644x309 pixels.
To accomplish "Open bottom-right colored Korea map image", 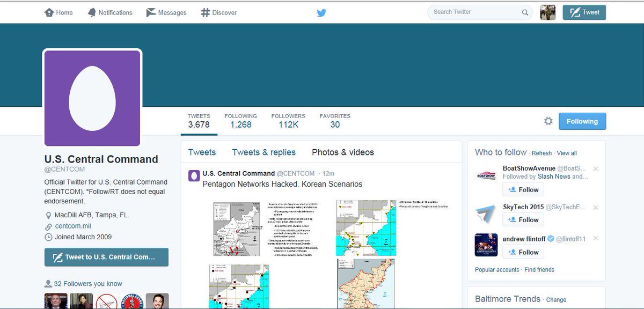I will 365,284.
